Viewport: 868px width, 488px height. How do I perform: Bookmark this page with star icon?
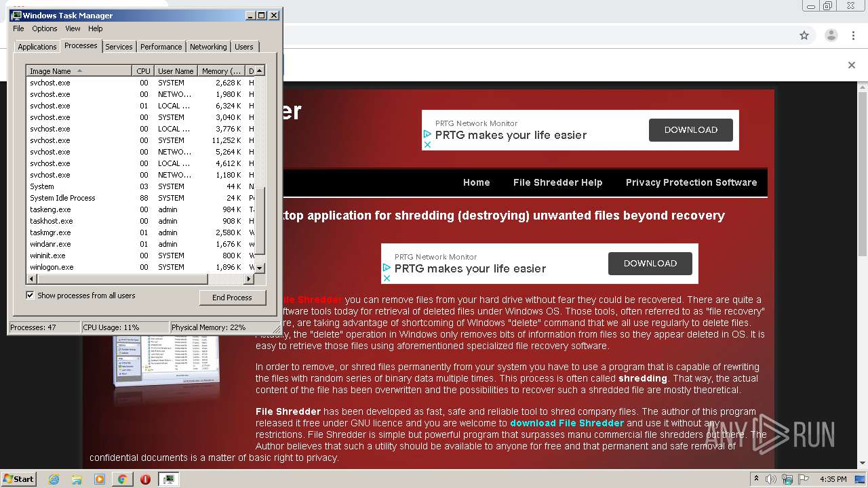pos(804,35)
